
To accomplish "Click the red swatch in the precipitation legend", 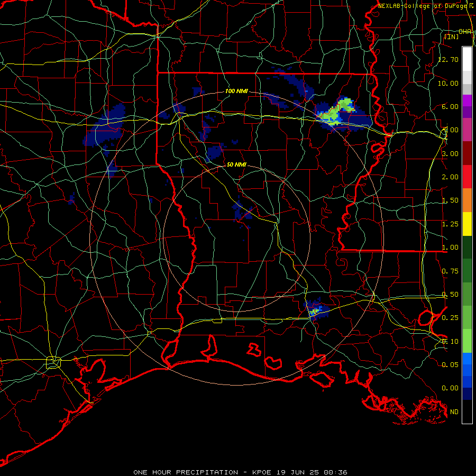I will 467,177.
